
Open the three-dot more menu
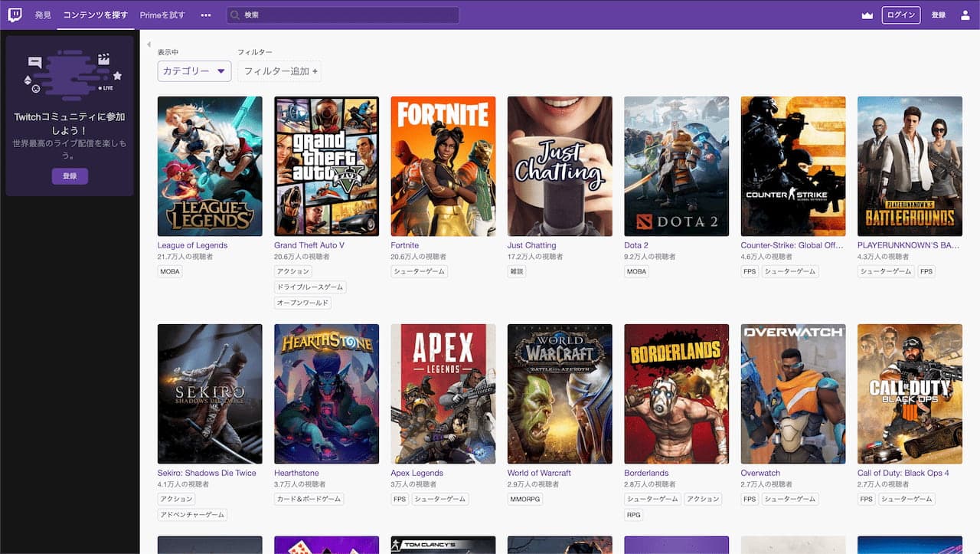click(205, 15)
